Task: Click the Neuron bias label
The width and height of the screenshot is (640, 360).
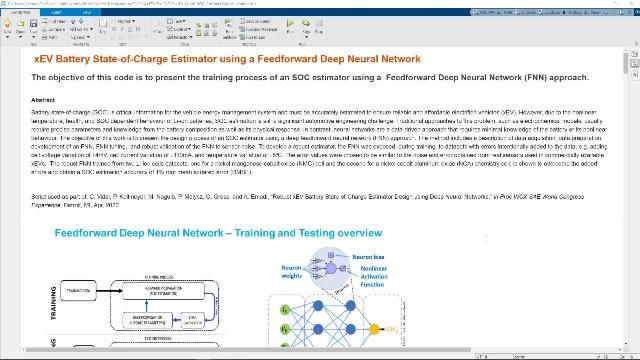Action: pyautogui.click(x=368, y=257)
